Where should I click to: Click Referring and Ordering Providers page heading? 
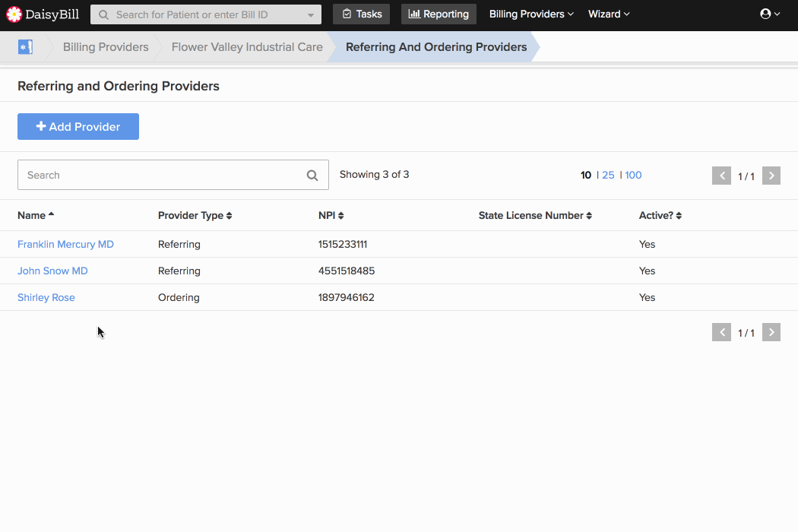coord(119,86)
